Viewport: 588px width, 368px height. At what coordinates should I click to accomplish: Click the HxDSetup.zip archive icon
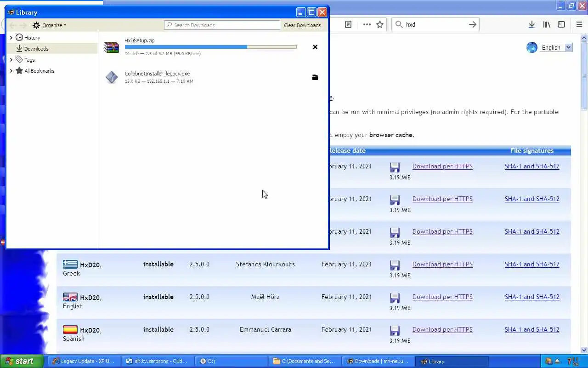click(112, 47)
